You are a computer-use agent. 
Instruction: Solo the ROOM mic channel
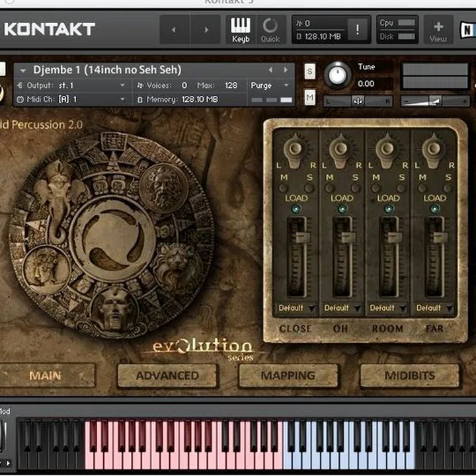[x=402, y=188]
